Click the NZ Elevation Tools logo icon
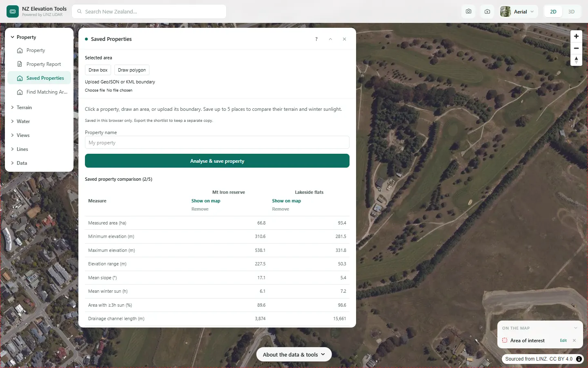The width and height of the screenshot is (588, 368). coord(13,11)
